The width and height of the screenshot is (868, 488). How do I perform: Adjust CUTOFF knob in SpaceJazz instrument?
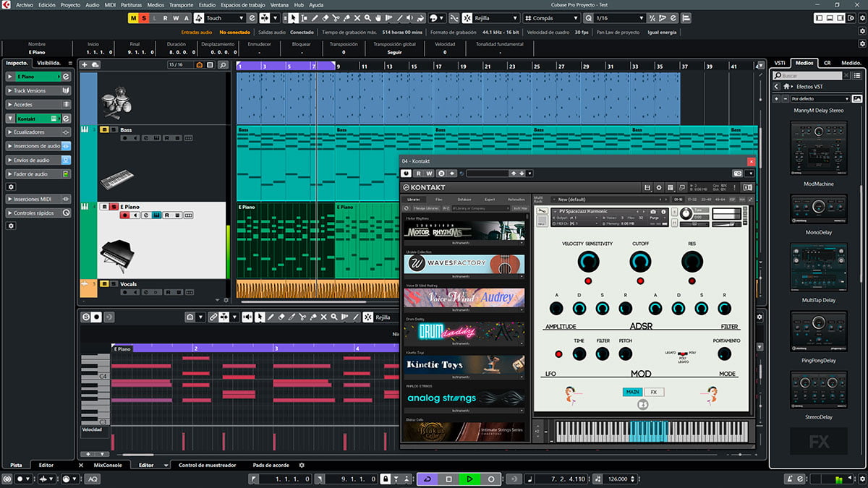coord(640,262)
